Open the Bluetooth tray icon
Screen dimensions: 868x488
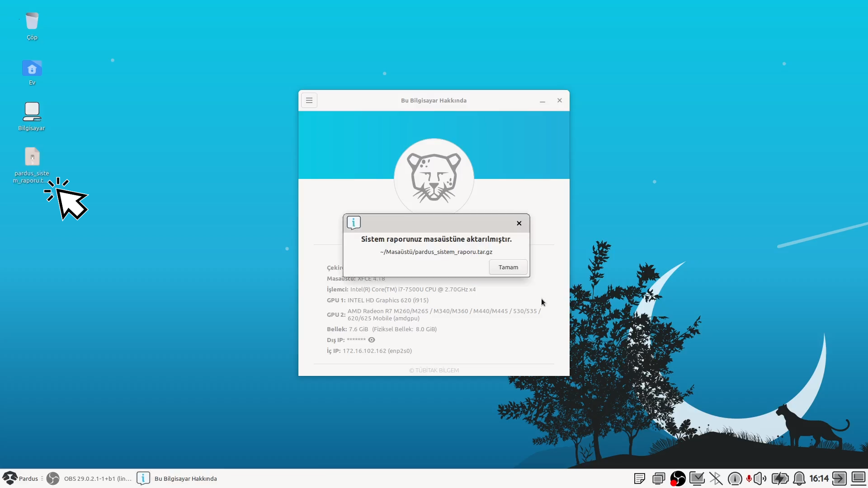[x=716, y=479]
